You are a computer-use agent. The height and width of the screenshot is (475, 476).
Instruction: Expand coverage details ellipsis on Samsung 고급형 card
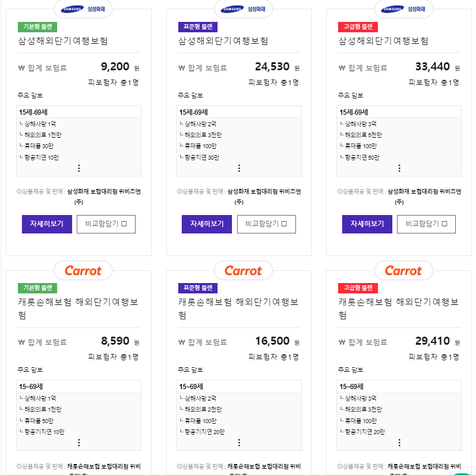pos(399,168)
